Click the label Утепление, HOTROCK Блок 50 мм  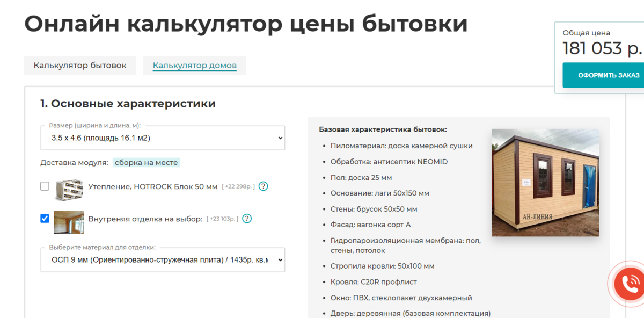point(153,186)
